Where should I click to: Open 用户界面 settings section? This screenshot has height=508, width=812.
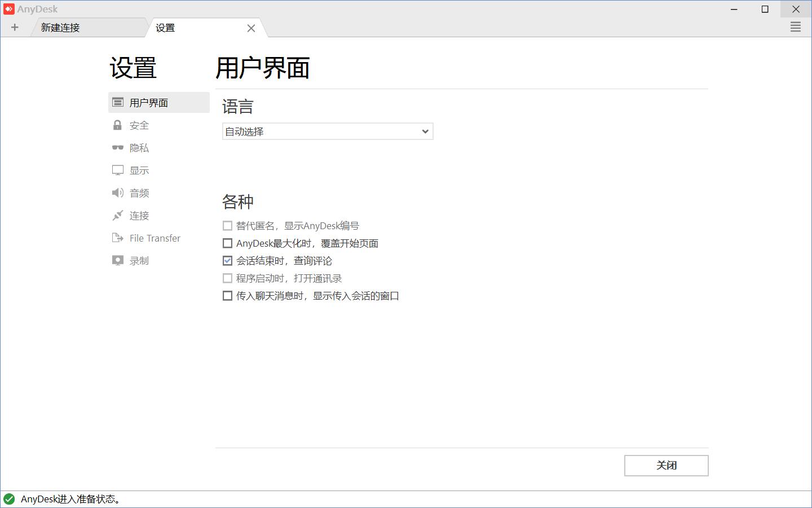point(159,102)
